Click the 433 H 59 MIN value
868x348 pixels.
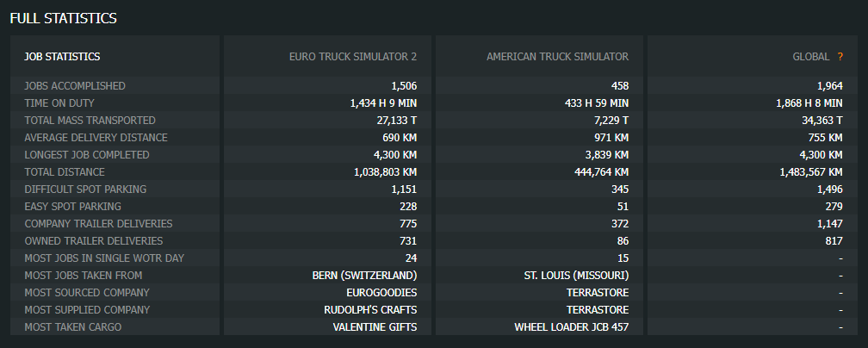point(597,103)
